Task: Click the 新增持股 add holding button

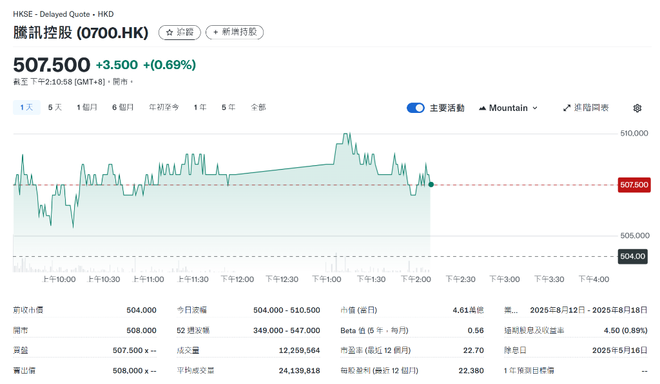Action: (x=234, y=32)
